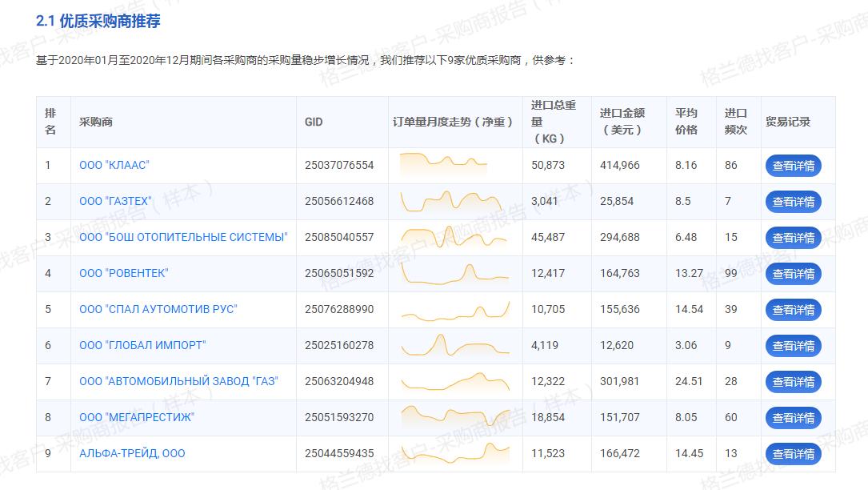Click 查看详情 for ООО "ГЛОБАЛ ИМПОРТ"
Viewport: 868px width, 490px height.
pyautogui.click(x=793, y=345)
